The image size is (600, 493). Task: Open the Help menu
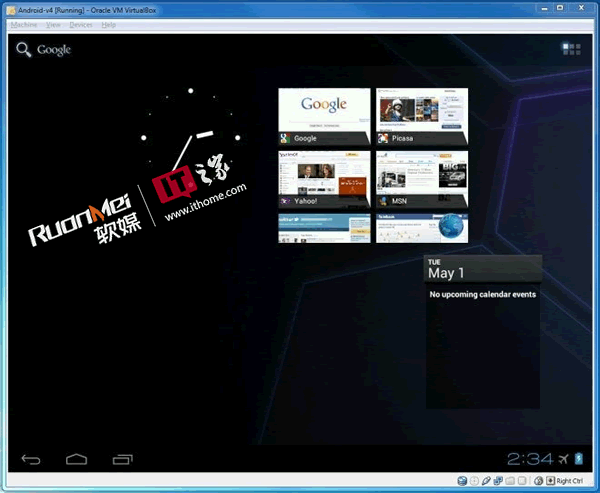108,24
